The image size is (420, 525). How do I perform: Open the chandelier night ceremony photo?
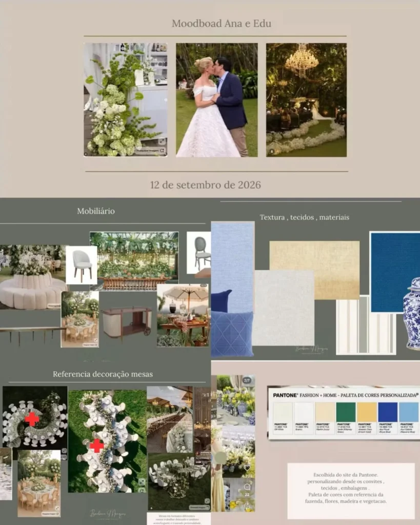pyautogui.click(x=307, y=100)
